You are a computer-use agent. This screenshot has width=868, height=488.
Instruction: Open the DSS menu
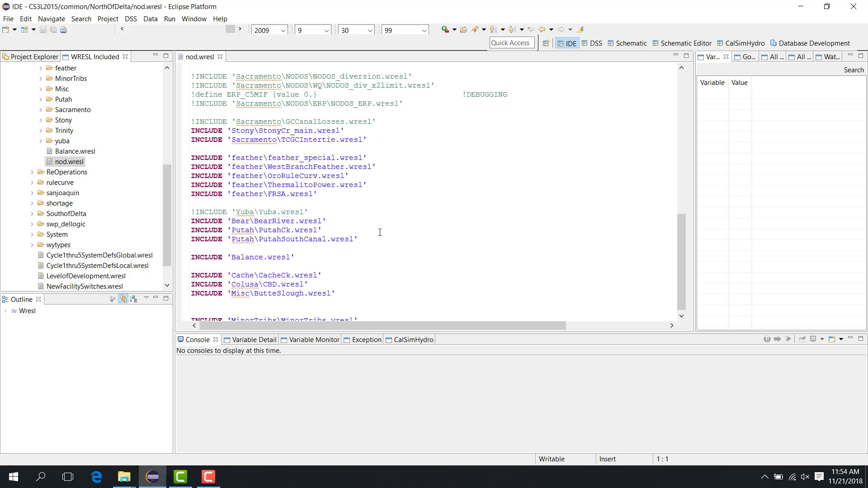pos(131,19)
